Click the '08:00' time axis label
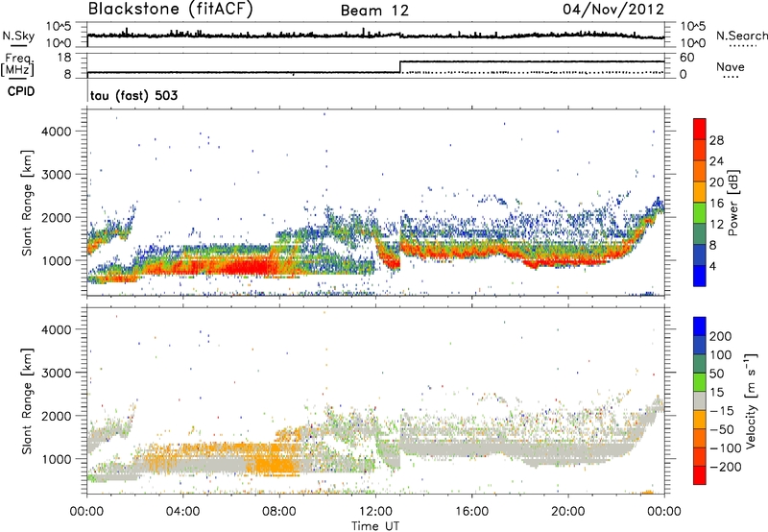This screenshot has height=532, width=768. [x=279, y=512]
